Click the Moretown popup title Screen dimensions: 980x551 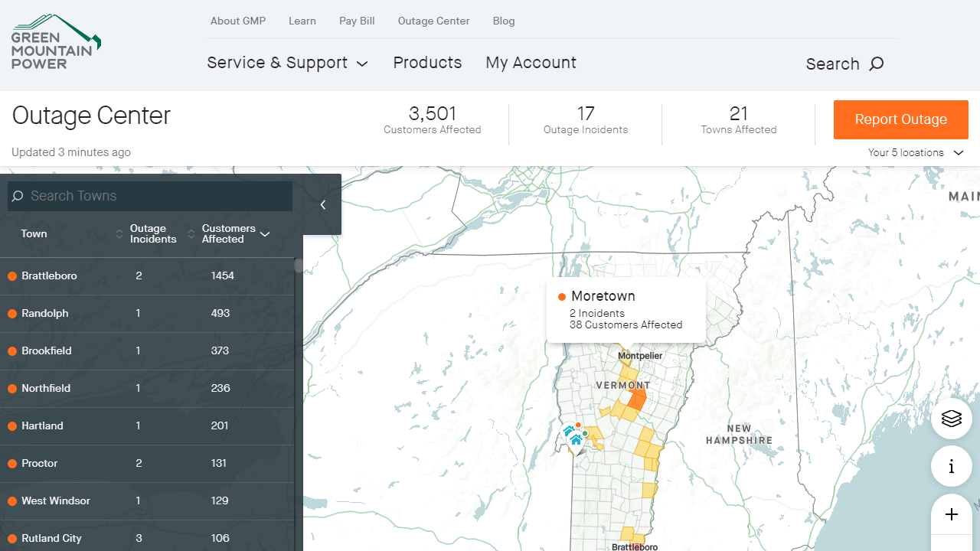603,296
